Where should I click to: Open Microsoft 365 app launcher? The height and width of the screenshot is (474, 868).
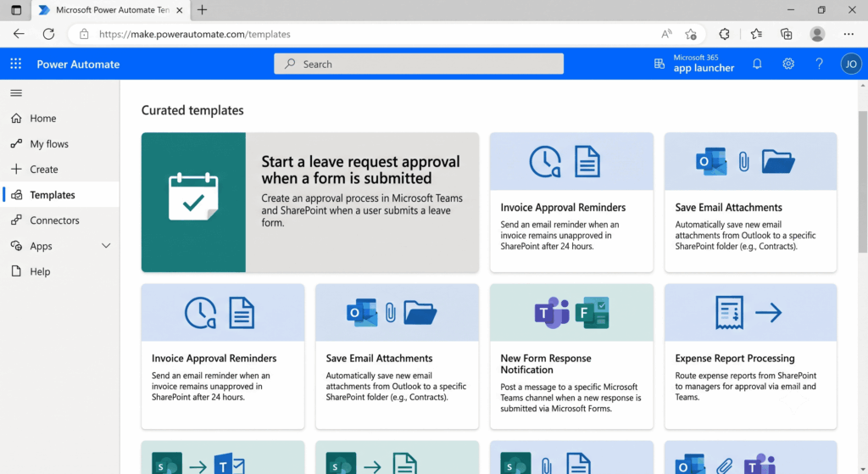(x=694, y=64)
